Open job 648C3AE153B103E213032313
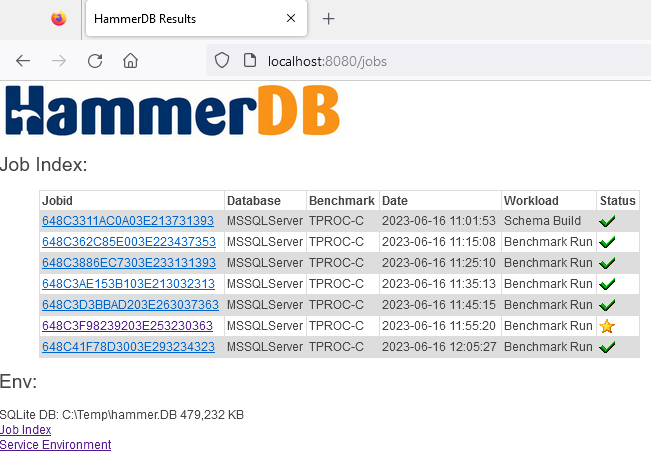This screenshot has width=651, height=469. tap(128, 284)
